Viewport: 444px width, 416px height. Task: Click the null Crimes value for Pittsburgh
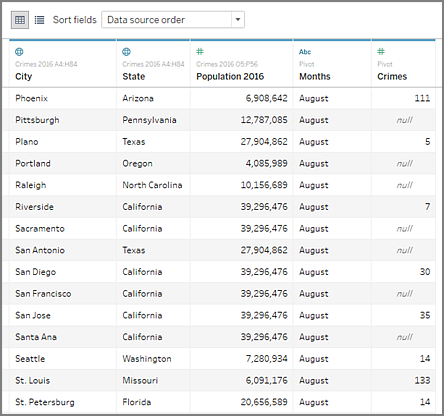[403, 120]
